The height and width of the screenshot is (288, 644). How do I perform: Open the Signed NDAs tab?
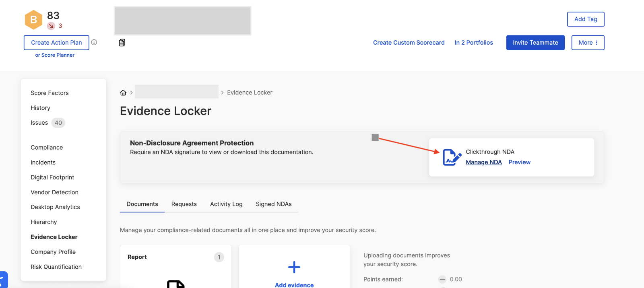click(274, 204)
